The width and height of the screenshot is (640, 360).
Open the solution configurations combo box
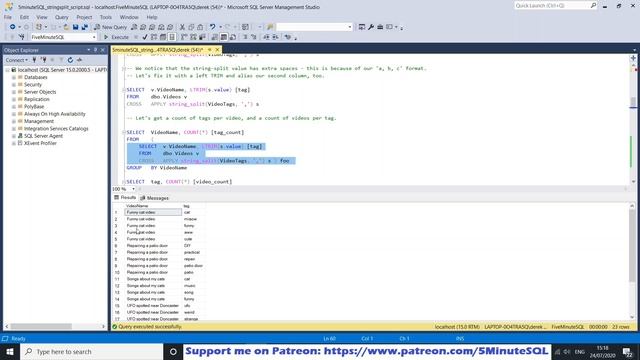[314, 27]
